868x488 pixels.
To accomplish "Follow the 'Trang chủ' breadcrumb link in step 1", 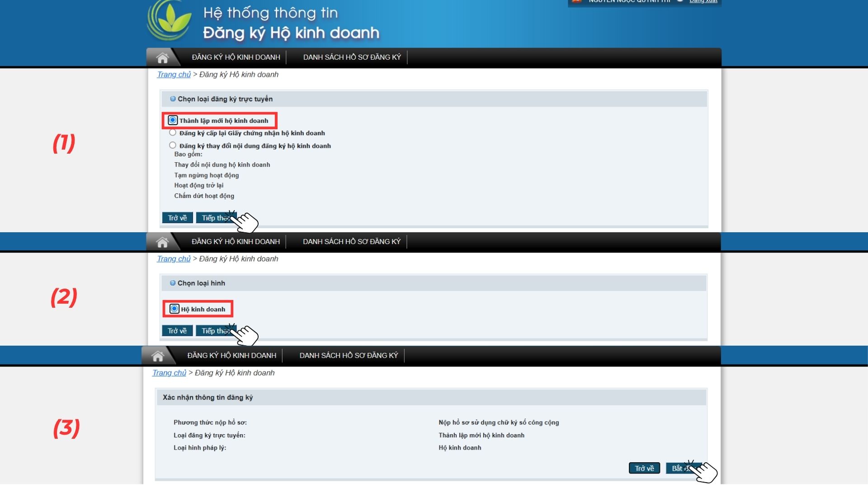I will pos(174,75).
